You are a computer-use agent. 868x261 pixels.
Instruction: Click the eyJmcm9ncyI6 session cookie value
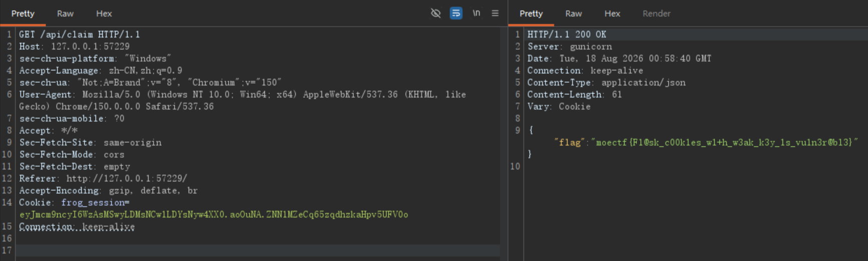pos(214,214)
